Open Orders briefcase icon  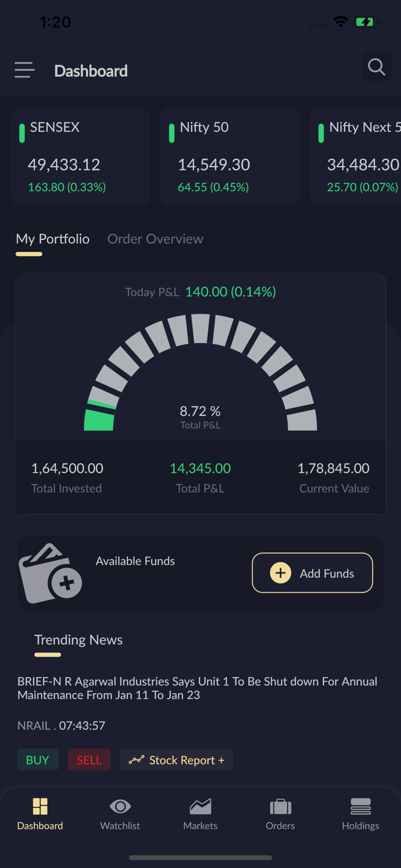280,806
